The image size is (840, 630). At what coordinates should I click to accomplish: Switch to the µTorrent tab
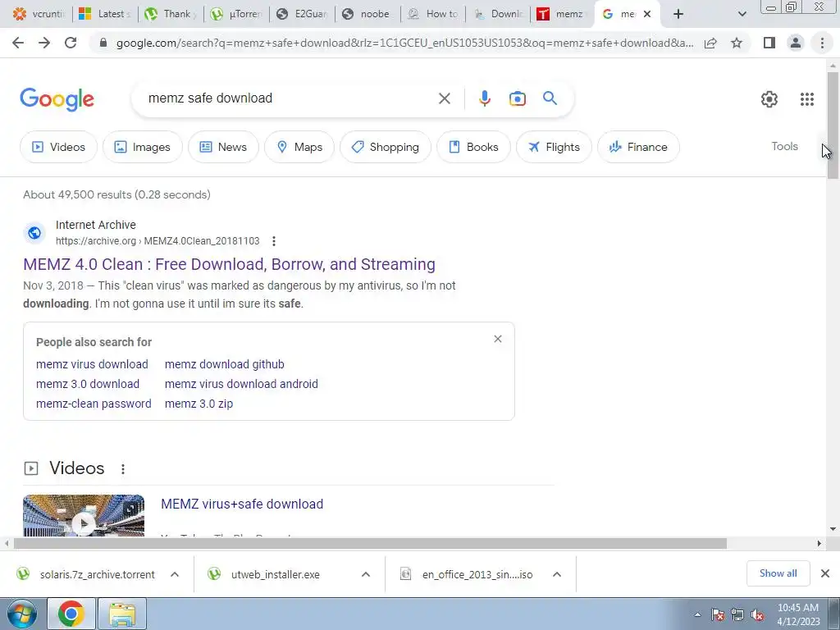point(237,14)
